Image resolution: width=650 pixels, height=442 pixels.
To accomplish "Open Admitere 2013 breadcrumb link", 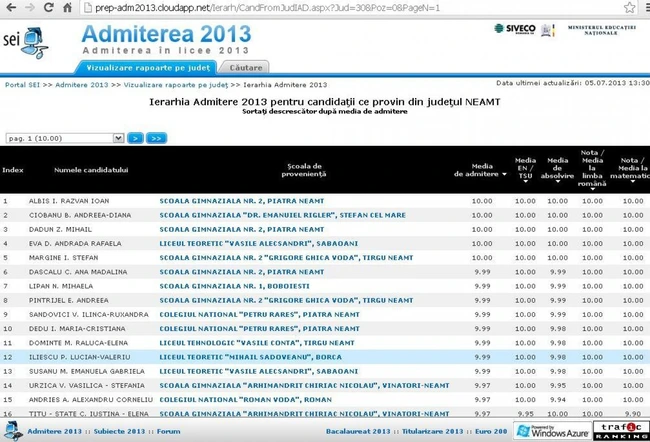I will pos(82,85).
